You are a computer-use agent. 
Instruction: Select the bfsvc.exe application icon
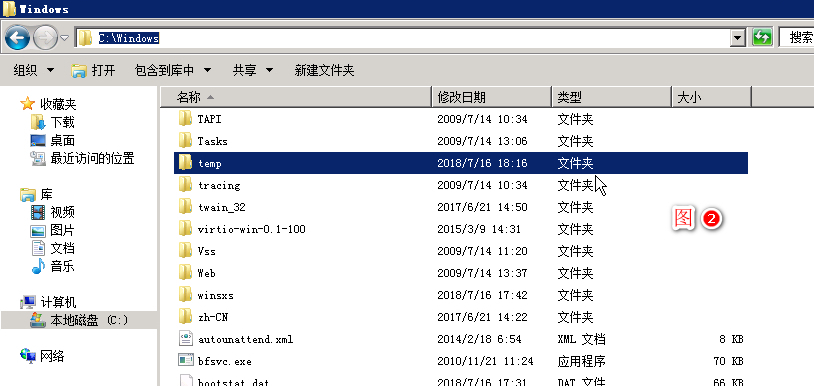(185, 361)
